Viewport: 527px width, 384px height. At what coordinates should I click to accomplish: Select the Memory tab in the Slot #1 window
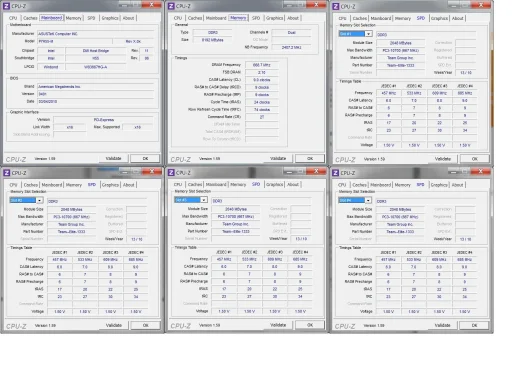coord(403,18)
